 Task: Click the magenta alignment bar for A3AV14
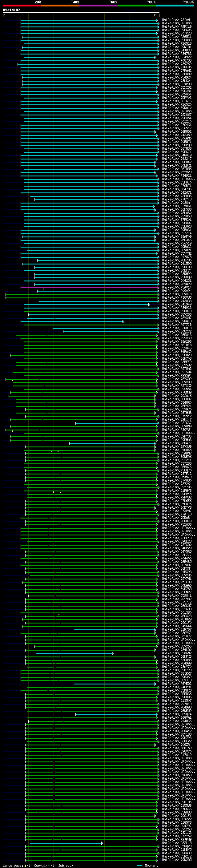90,288
